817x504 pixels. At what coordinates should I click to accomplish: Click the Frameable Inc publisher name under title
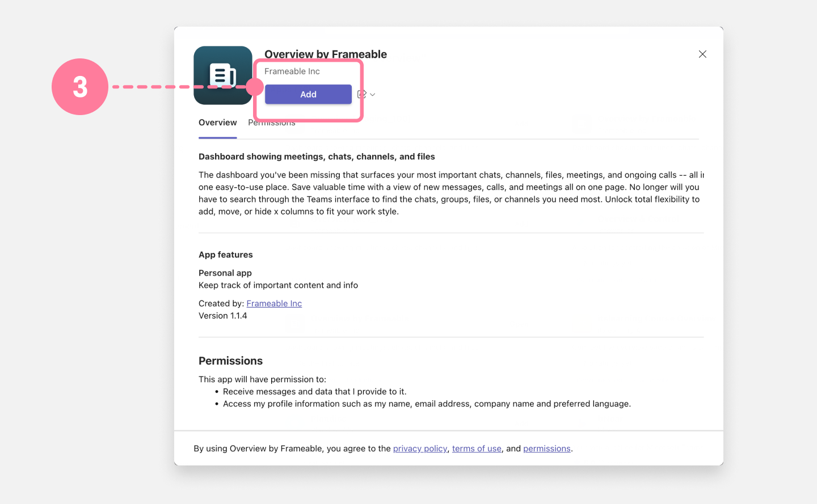coord(292,71)
